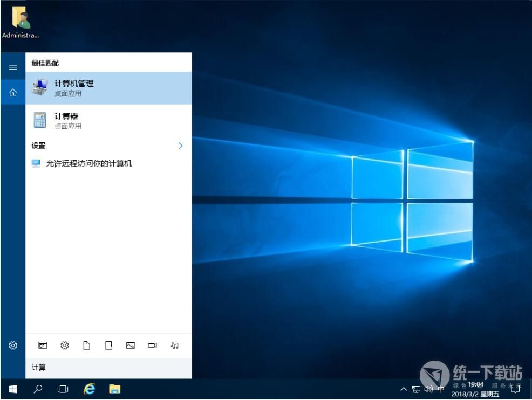Open the hamburger menu in search panel
The height and width of the screenshot is (400, 532).
tap(13, 67)
